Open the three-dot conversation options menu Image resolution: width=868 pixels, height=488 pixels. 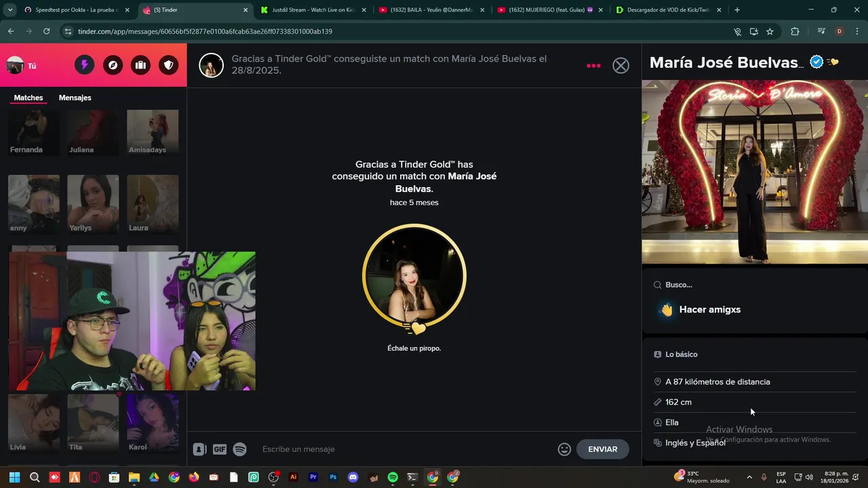(593, 66)
